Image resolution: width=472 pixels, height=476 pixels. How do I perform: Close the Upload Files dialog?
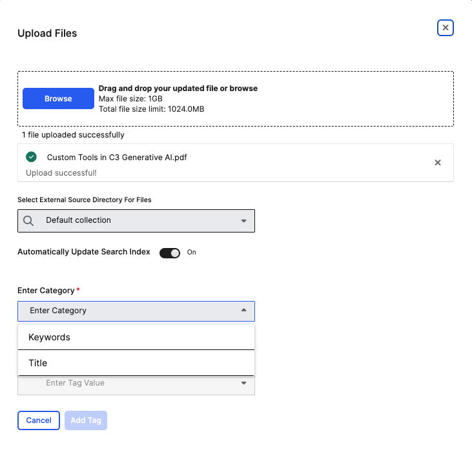click(x=446, y=28)
